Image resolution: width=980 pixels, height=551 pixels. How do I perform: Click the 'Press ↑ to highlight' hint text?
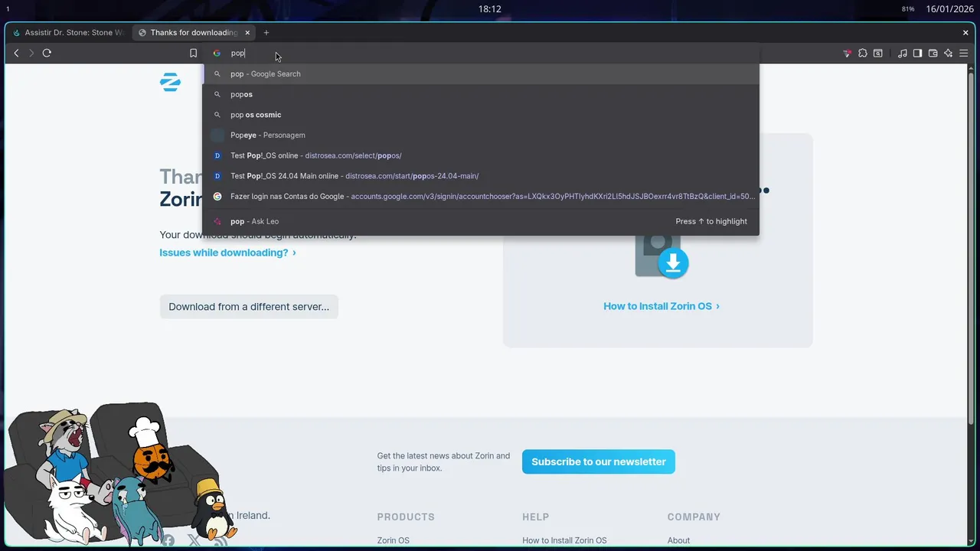pyautogui.click(x=711, y=221)
